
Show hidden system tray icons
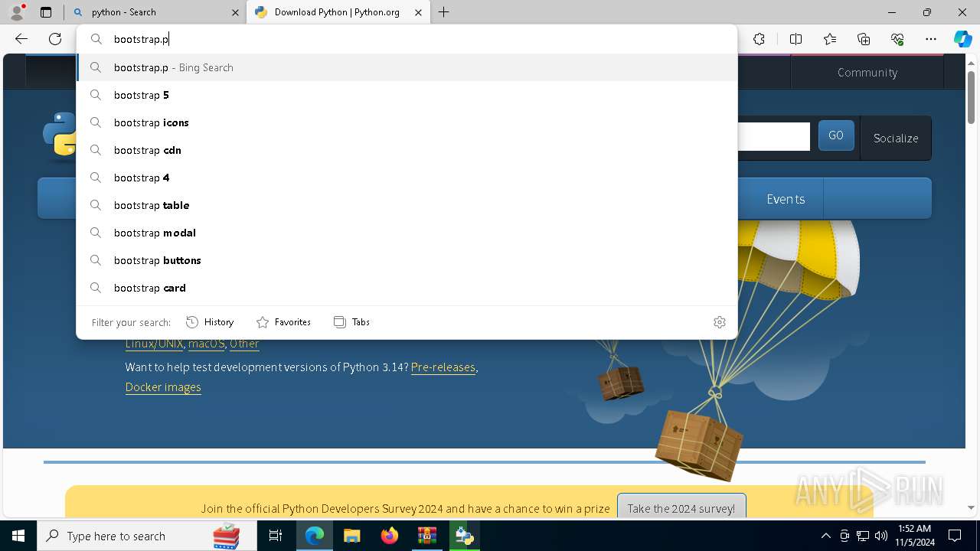pos(825,536)
